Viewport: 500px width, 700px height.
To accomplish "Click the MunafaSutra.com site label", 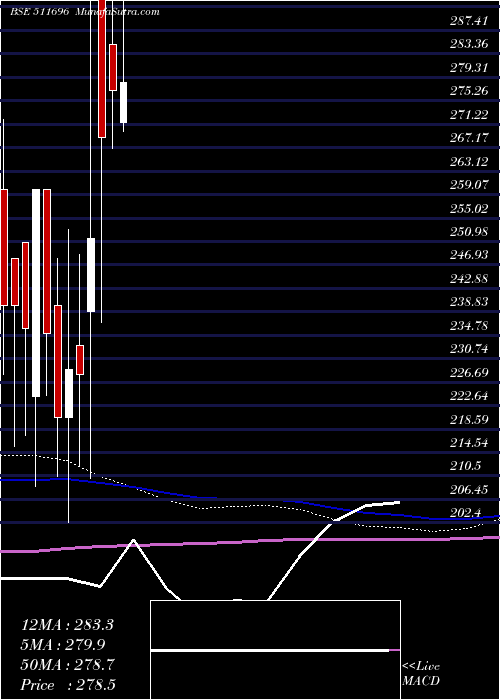I will pos(117,12).
